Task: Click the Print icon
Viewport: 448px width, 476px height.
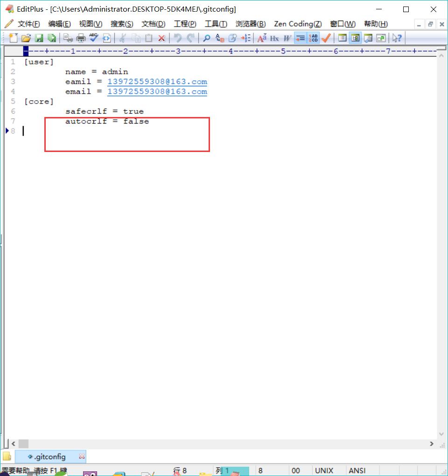Action: (x=81, y=38)
